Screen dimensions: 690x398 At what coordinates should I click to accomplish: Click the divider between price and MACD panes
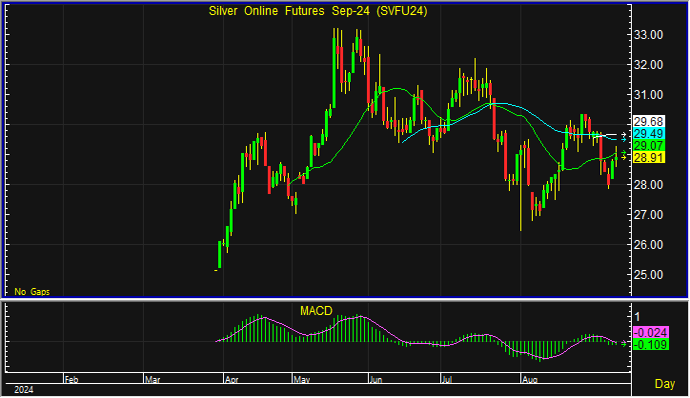click(x=345, y=299)
